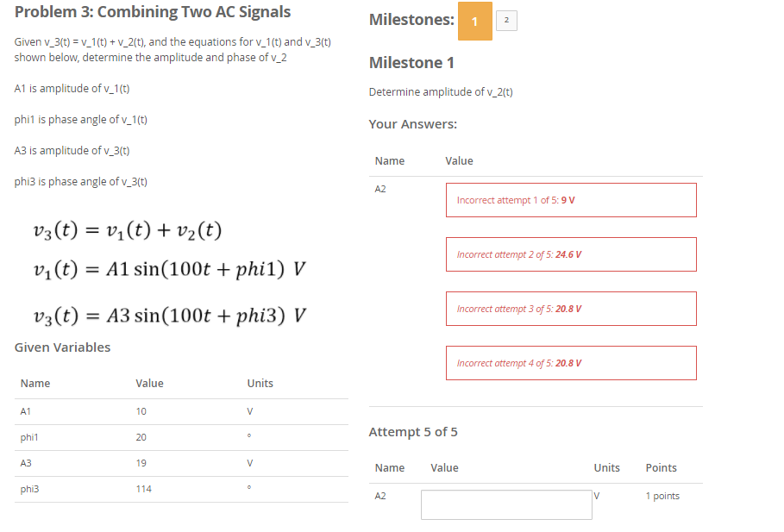Viewport: 784px width, 532px height.
Task: Select the incorrect attempt 2 box showing 24.6 V
Action: point(570,253)
